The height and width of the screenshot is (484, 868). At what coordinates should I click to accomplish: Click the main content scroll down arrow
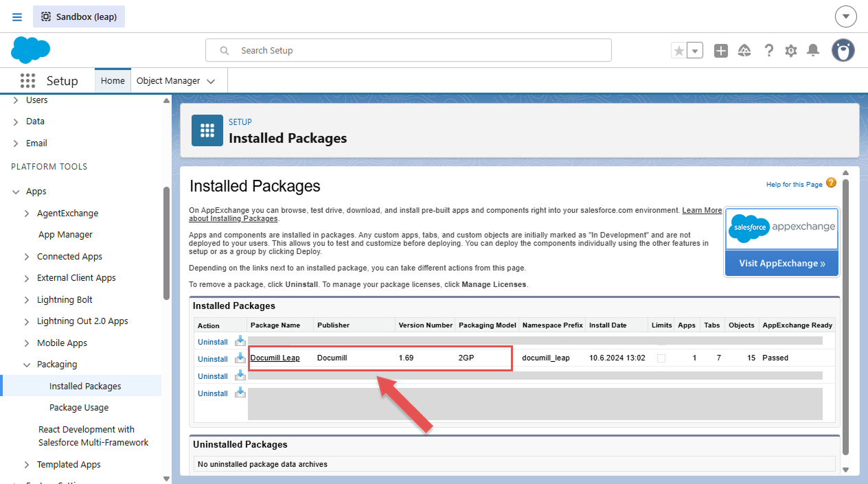point(846,470)
